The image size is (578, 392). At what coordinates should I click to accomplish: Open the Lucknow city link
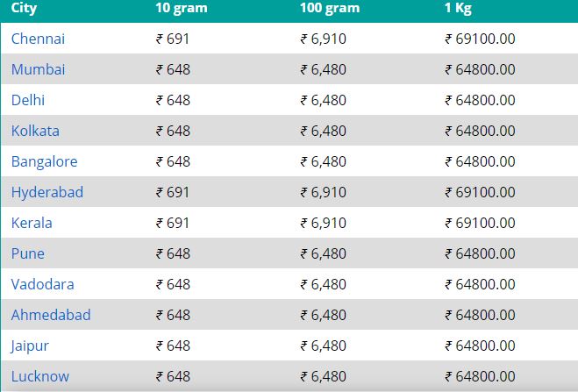click(40, 376)
